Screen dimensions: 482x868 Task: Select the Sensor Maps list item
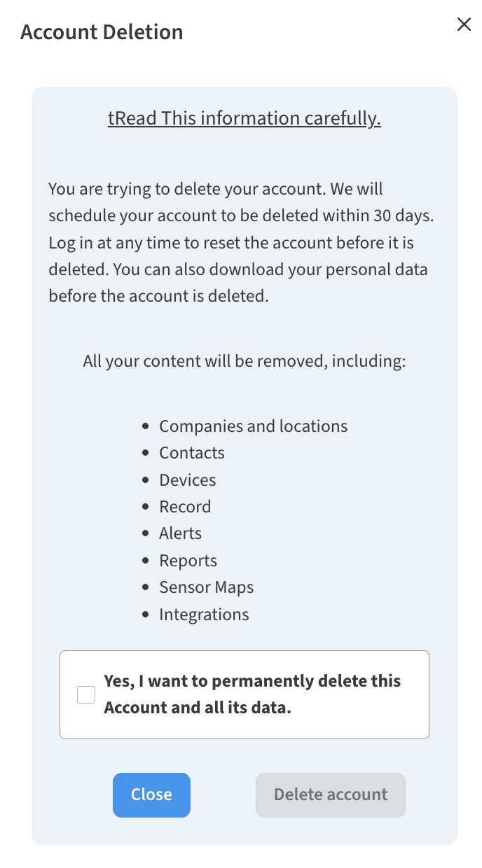(206, 587)
